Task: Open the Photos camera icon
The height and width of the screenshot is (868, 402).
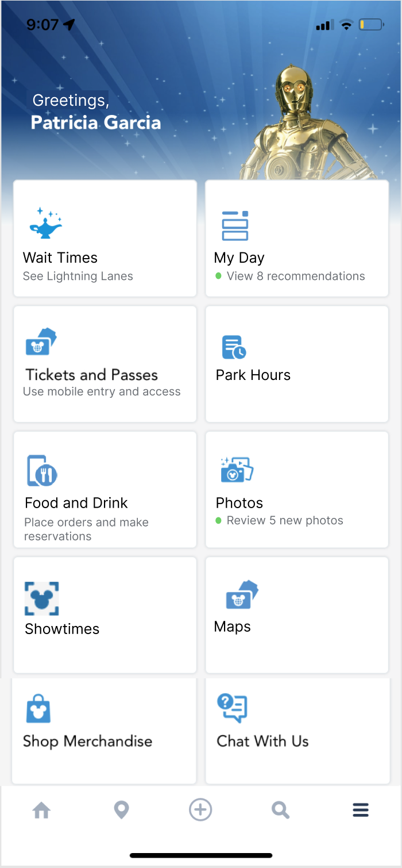Action: (237, 470)
